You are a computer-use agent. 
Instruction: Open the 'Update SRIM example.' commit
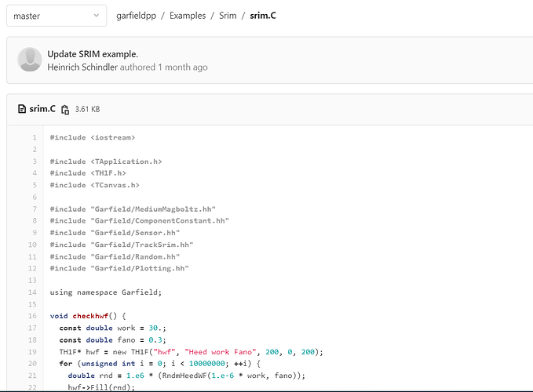tap(93, 54)
